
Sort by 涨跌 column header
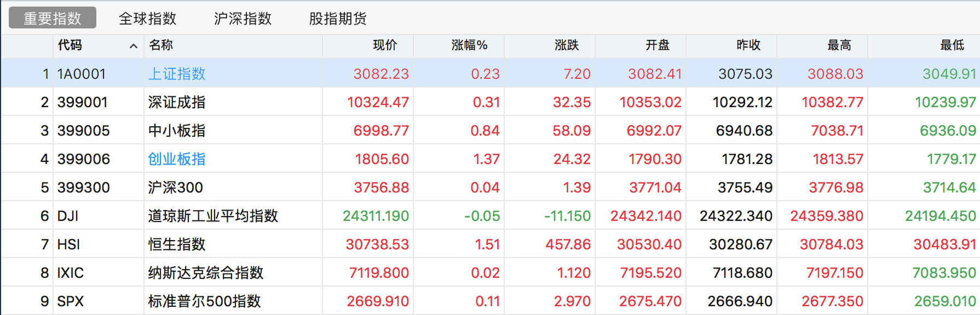pos(566,45)
